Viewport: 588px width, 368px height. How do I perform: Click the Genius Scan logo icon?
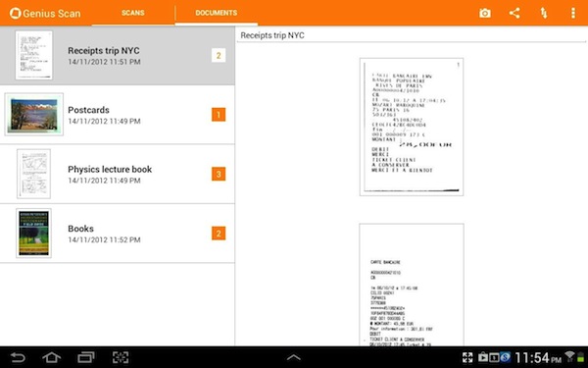point(15,13)
